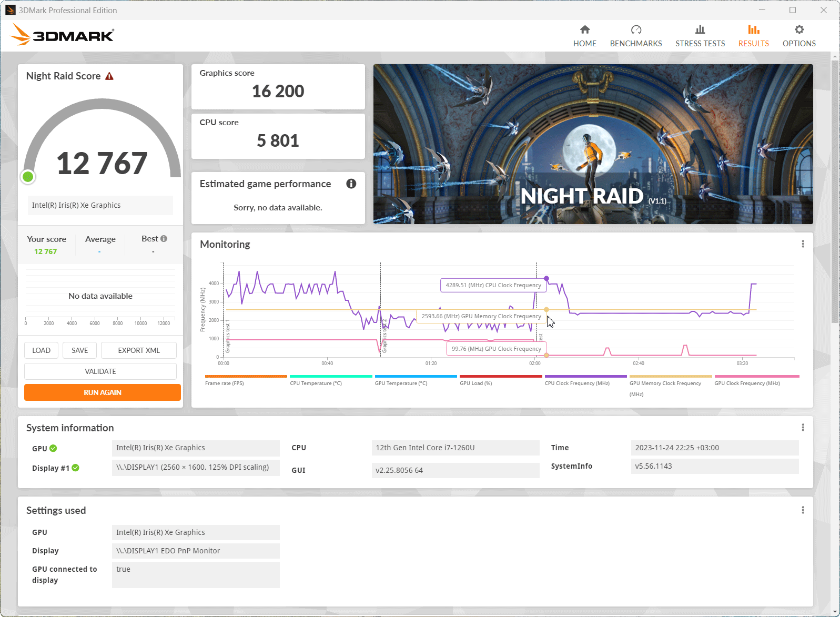The width and height of the screenshot is (840, 617).
Task: Click the green check next to Display #1
Action: [76, 468]
